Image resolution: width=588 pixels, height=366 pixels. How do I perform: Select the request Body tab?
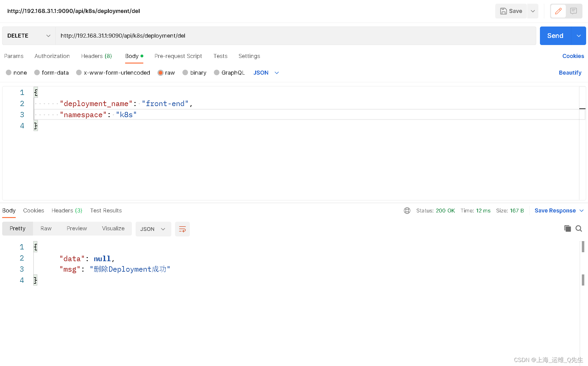tap(134, 56)
